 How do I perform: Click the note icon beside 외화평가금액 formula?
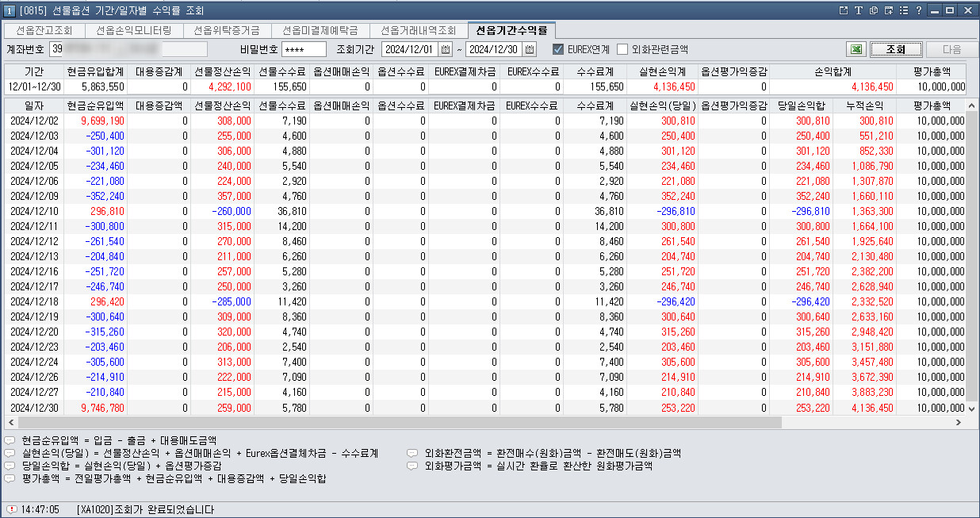pos(412,466)
